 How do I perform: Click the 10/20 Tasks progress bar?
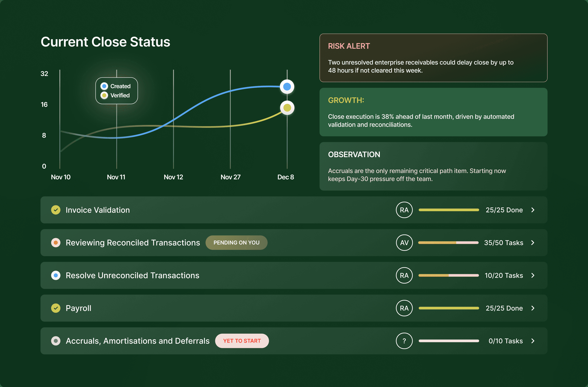tap(449, 275)
